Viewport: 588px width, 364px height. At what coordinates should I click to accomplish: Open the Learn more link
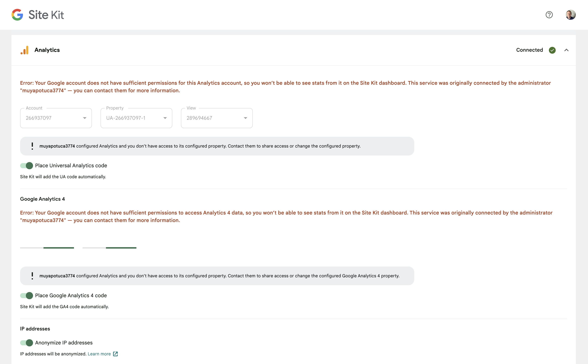pos(99,354)
